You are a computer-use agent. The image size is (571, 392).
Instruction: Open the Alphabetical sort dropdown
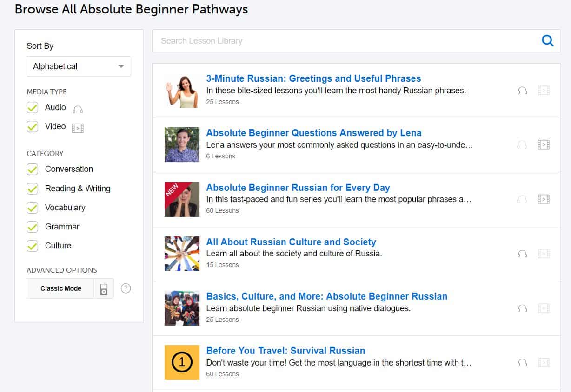pos(79,66)
